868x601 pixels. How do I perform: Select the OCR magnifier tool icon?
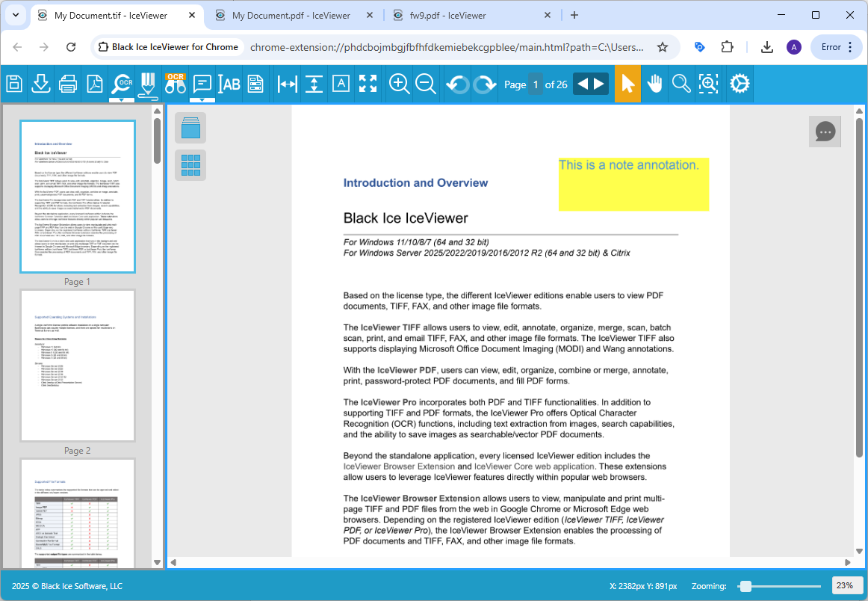122,83
